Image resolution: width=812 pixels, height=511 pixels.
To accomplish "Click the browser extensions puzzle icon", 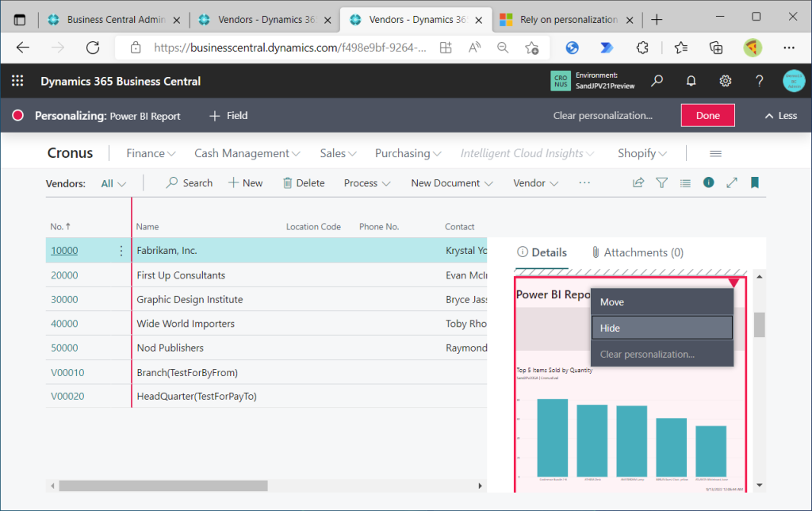I will [x=642, y=48].
